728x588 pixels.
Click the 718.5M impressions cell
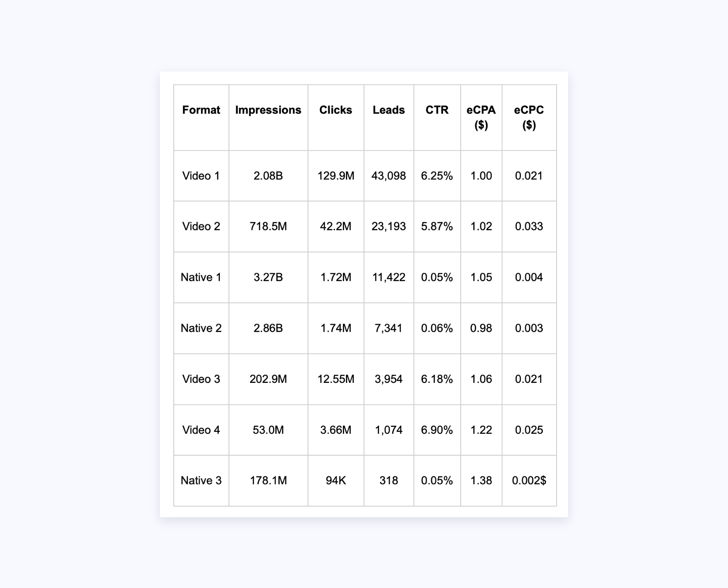click(268, 227)
